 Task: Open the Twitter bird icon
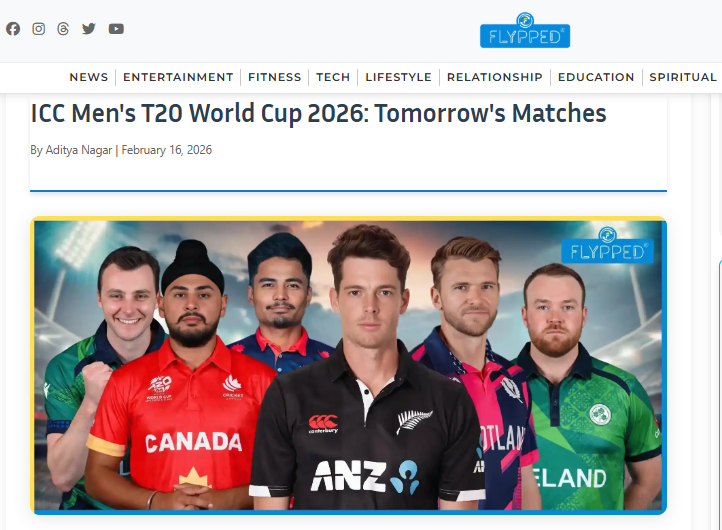pyautogui.click(x=88, y=29)
